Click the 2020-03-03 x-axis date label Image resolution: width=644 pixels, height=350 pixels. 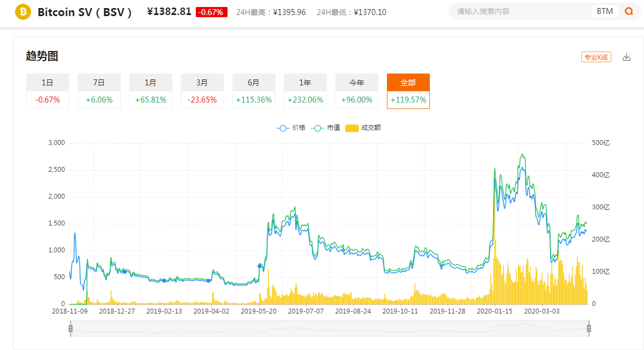click(542, 311)
